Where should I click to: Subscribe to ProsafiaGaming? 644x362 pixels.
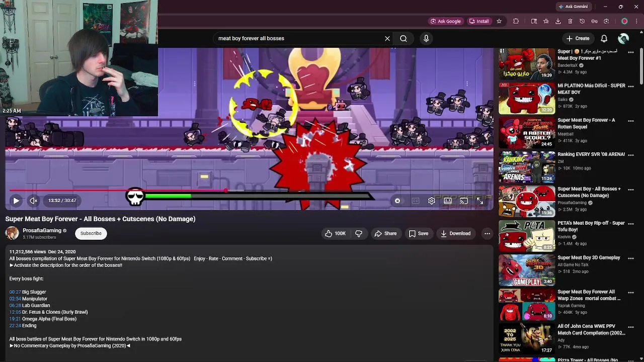91,233
